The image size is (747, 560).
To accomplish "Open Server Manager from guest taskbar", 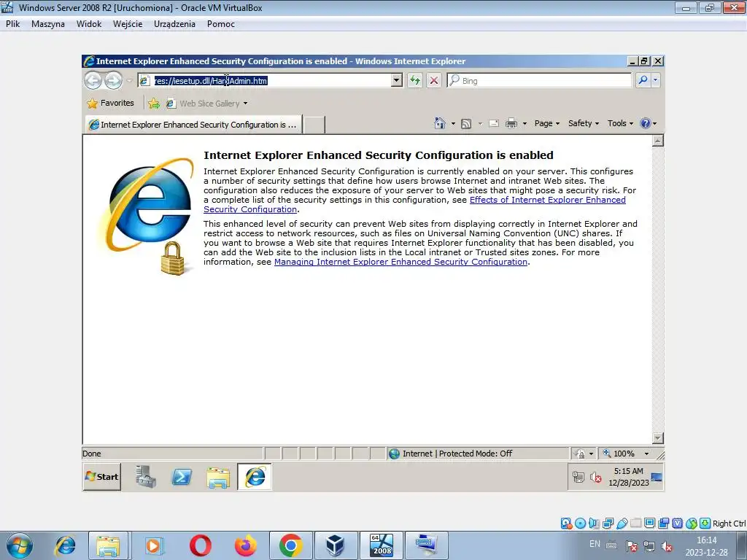I will (x=145, y=477).
